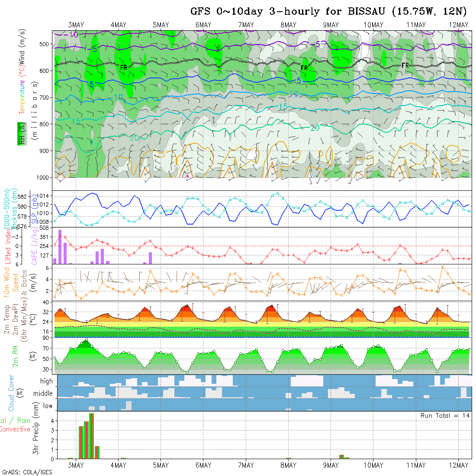Select the 'high' cloud cover row label
The height and width of the screenshot is (476, 476).
tap(46, 381)
